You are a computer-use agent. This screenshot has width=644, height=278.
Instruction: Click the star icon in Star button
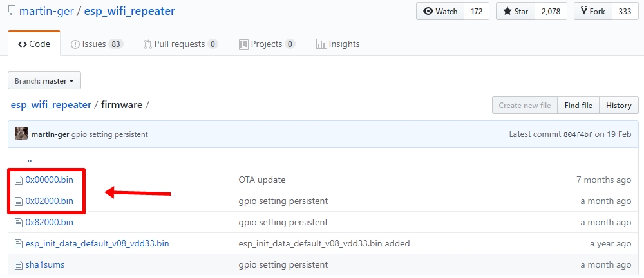pyautogui.click(x=507, y=11)
